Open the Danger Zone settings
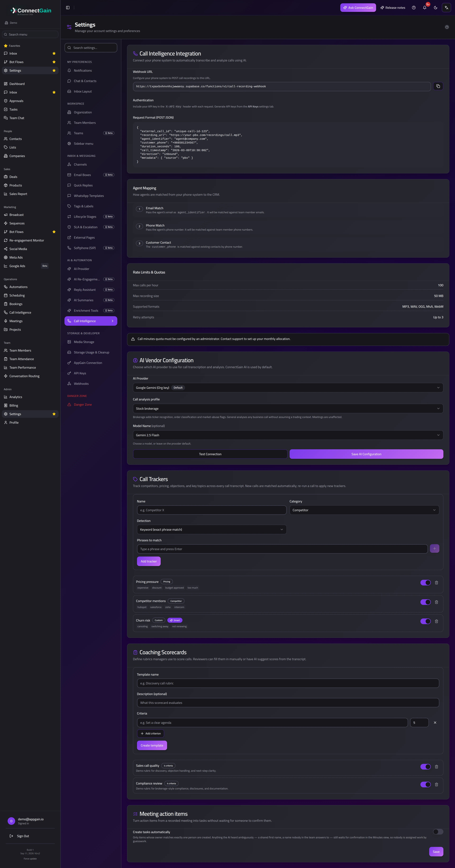The width and height of the screenshot is (455, 868). tap(91, 404)
